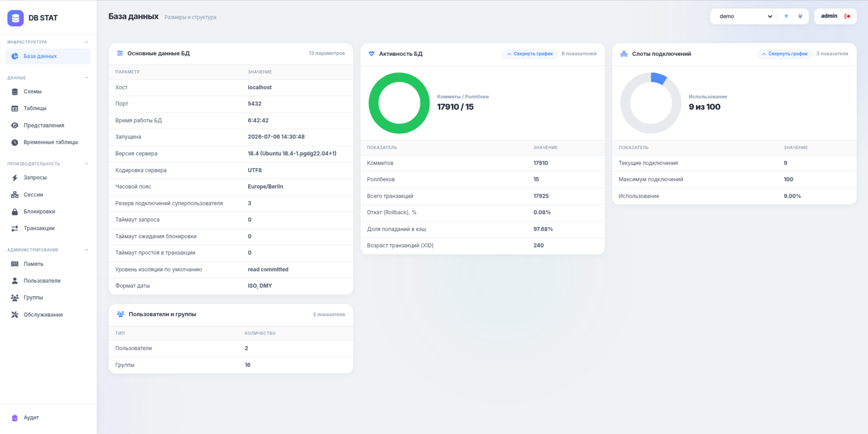868x434 pixels.
Task: Click the plus icon to add connection
Action: tap(786, 16)
